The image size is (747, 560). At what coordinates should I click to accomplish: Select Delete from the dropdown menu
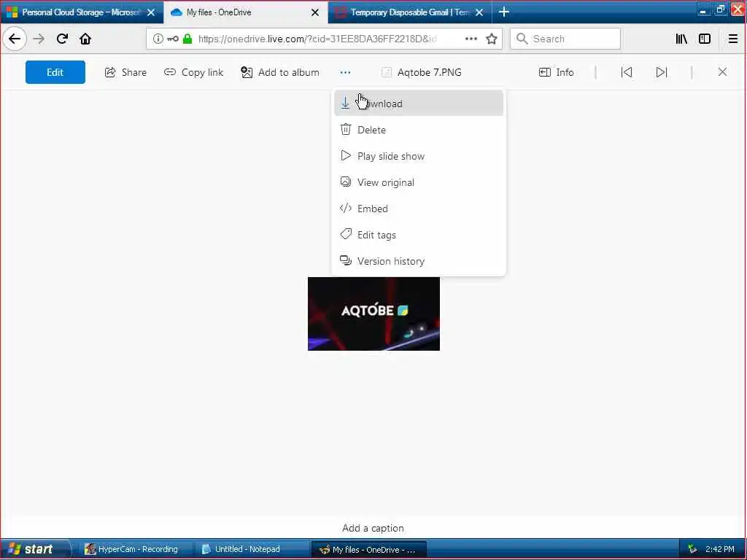[x=418, y=130]
